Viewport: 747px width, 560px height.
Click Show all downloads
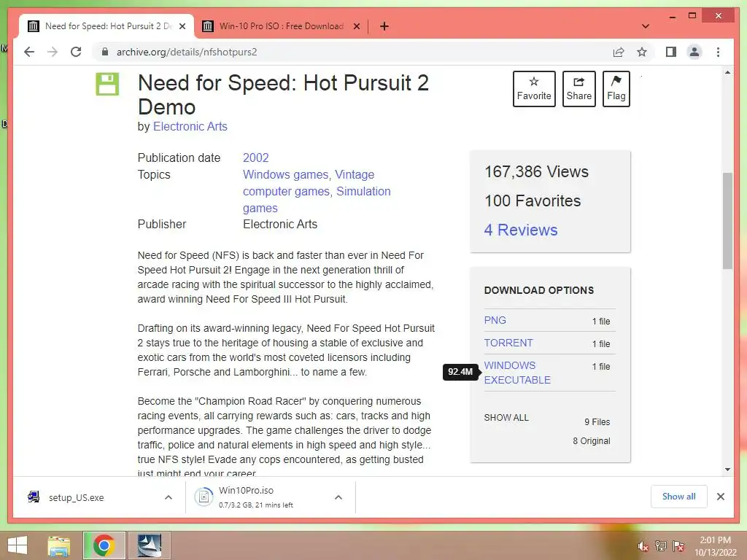point(679,497)
